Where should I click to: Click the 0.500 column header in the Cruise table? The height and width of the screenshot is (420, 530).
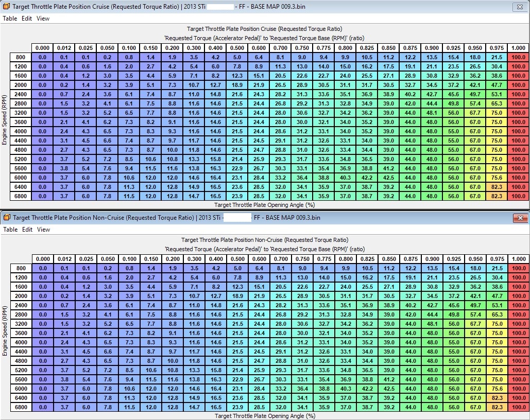(237, 48)
